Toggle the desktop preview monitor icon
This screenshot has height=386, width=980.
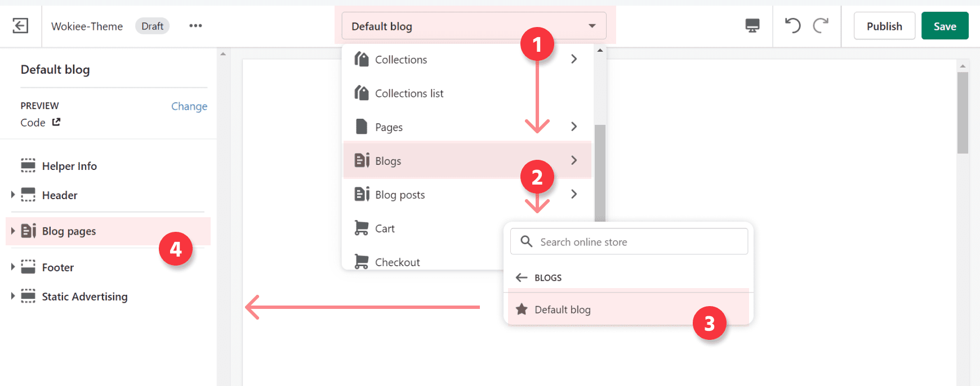752,26
